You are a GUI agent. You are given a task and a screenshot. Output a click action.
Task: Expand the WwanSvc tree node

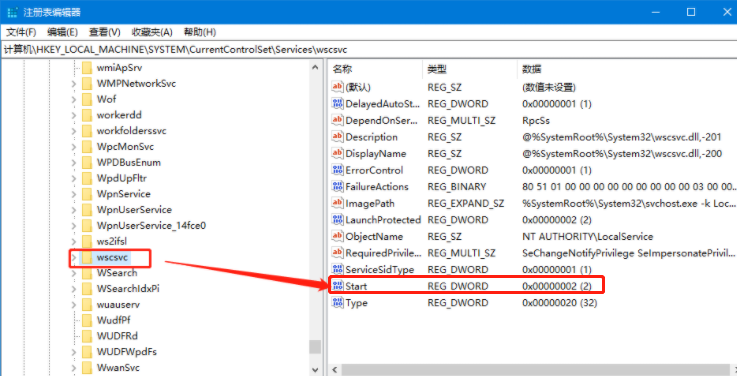74,368
